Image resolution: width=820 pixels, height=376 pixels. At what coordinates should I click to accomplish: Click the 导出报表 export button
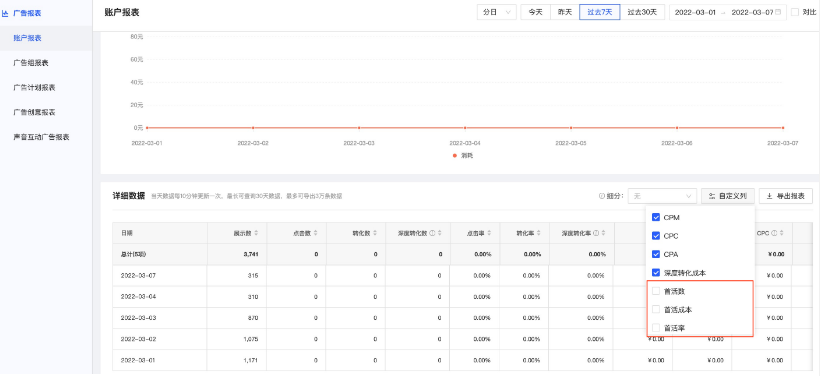785,197
